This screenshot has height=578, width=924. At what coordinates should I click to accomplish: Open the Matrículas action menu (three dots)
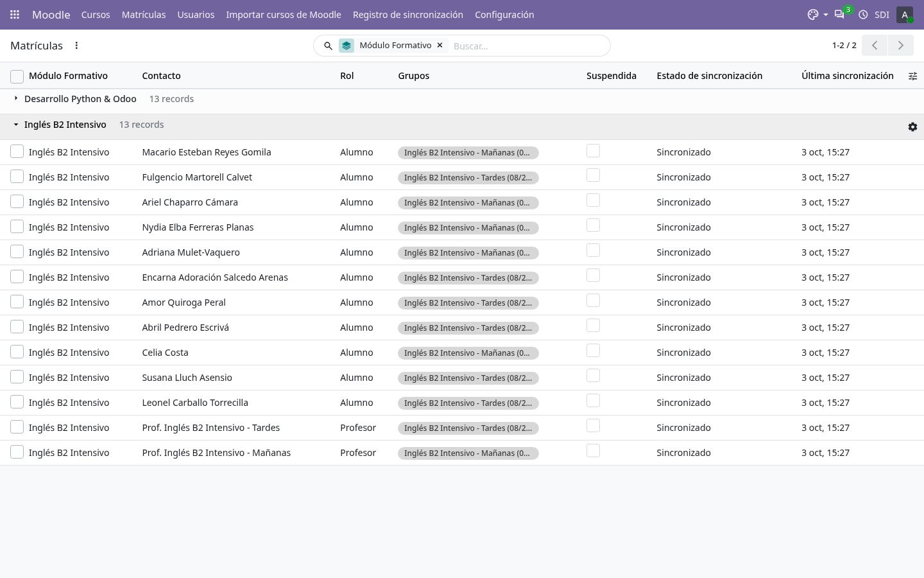(76, 46)
